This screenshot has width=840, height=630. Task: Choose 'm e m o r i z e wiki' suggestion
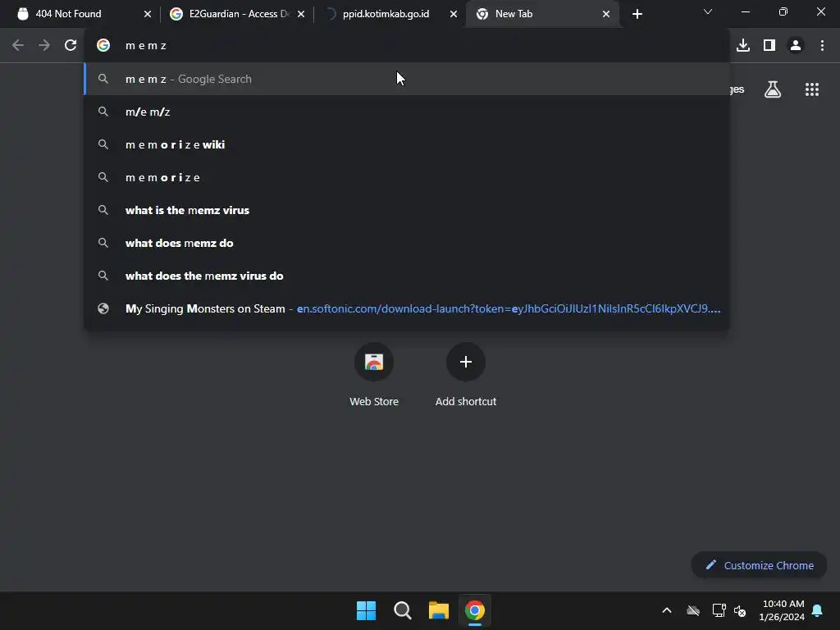[407, 144]
